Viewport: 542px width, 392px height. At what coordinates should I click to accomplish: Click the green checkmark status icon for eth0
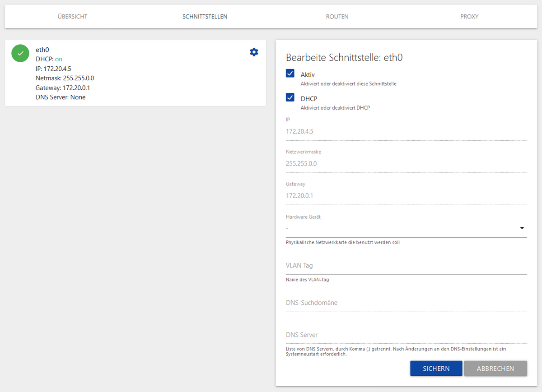[20, 53]
